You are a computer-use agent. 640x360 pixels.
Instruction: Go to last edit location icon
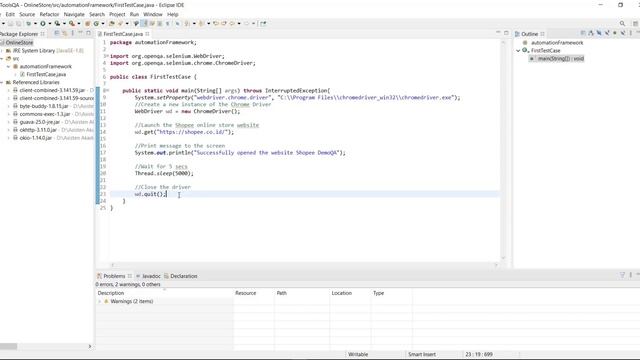(x=216, y=24)
